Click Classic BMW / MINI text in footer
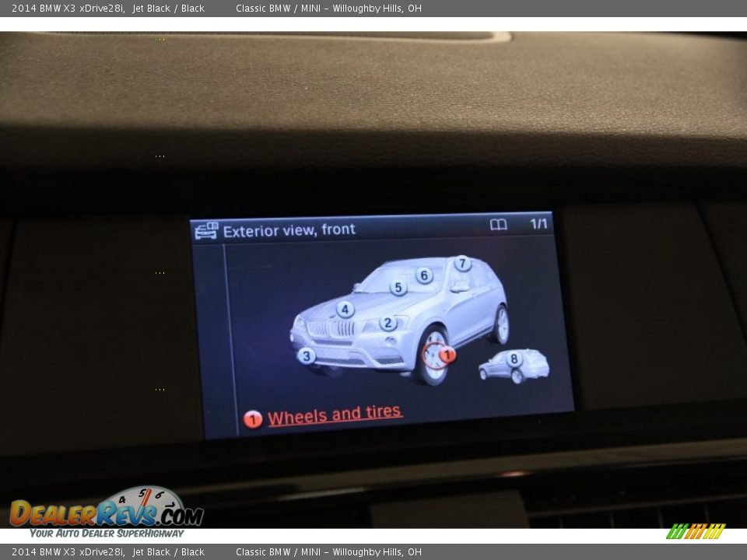The width and height of the screenshot is (747, 560). 281,552
